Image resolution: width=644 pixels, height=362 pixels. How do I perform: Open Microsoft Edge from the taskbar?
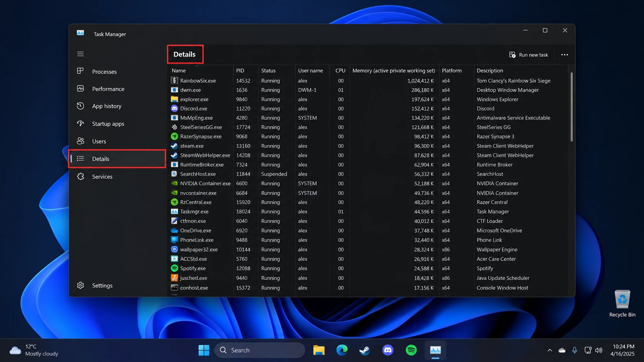coord(342,350)
